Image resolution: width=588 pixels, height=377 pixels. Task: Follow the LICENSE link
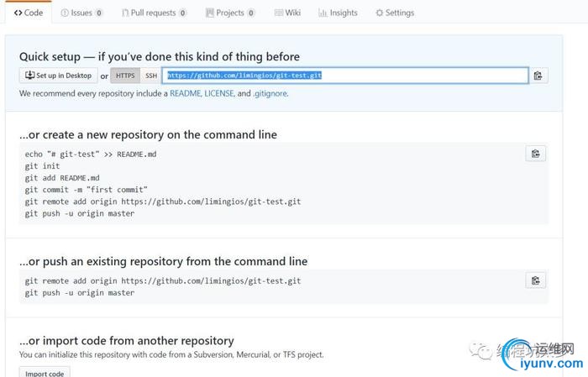(219, 93)
